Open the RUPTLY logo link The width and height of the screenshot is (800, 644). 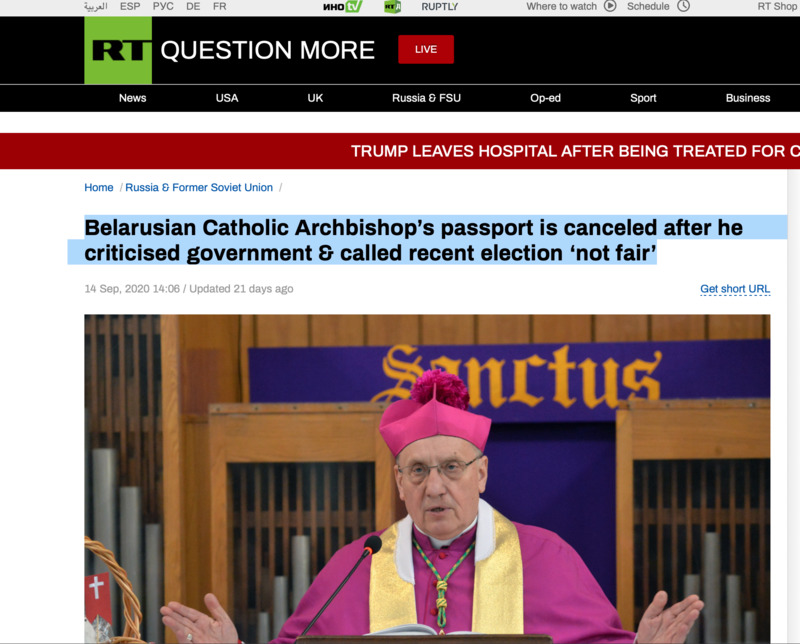439,7
